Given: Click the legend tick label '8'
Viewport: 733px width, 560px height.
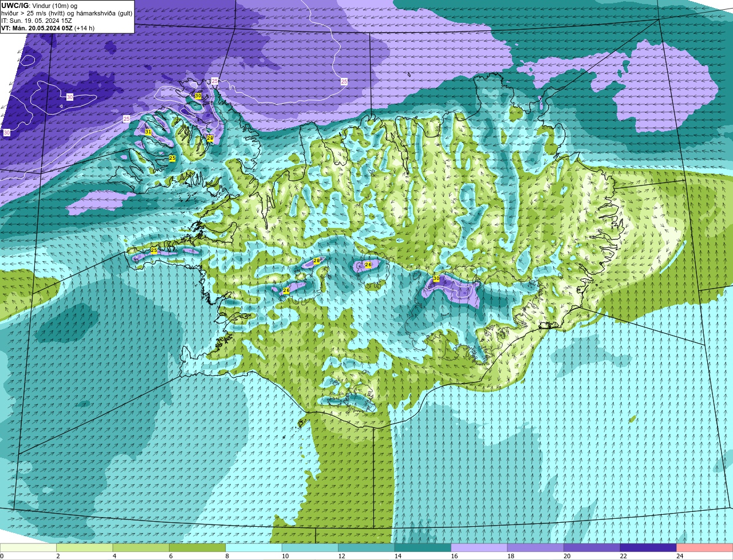Looking at the screenshot, I should tap(227, 556).
